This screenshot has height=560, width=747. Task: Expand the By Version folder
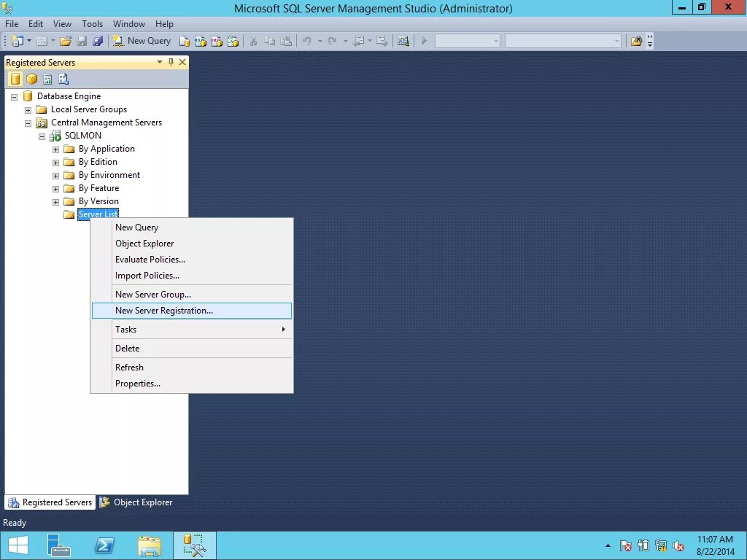tap(55, 202)
